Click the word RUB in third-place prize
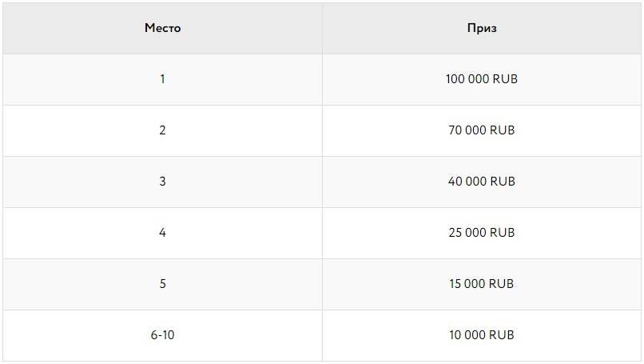 pos(502,182)
